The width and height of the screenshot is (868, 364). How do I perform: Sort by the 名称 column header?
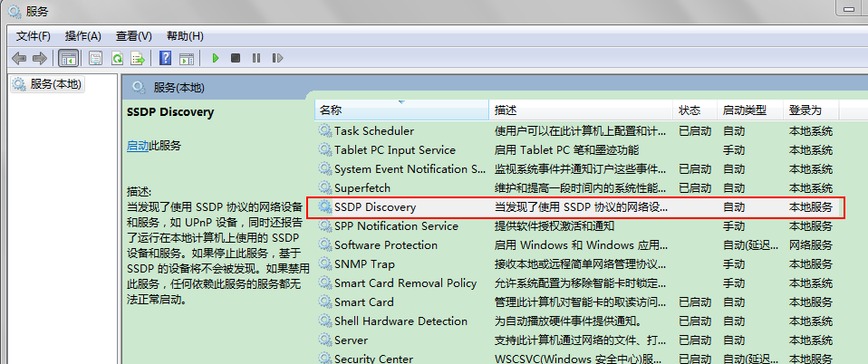(x=402, y=110)
